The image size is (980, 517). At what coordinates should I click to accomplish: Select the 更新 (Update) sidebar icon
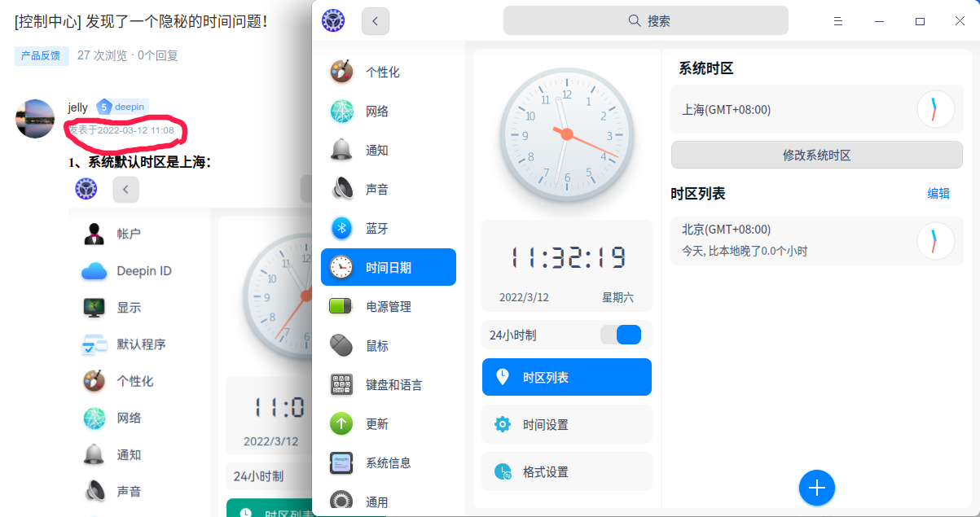(340, 423)
